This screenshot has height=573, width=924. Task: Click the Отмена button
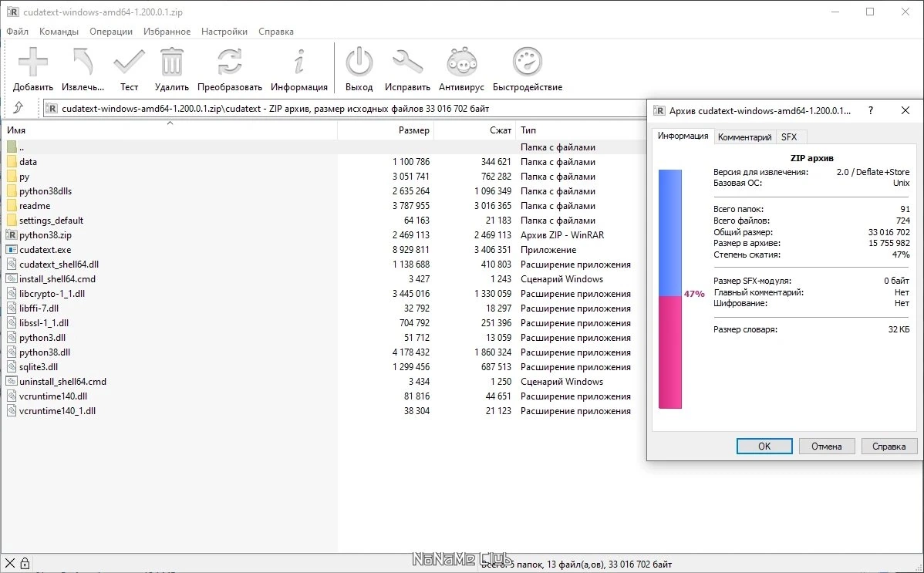826,447
